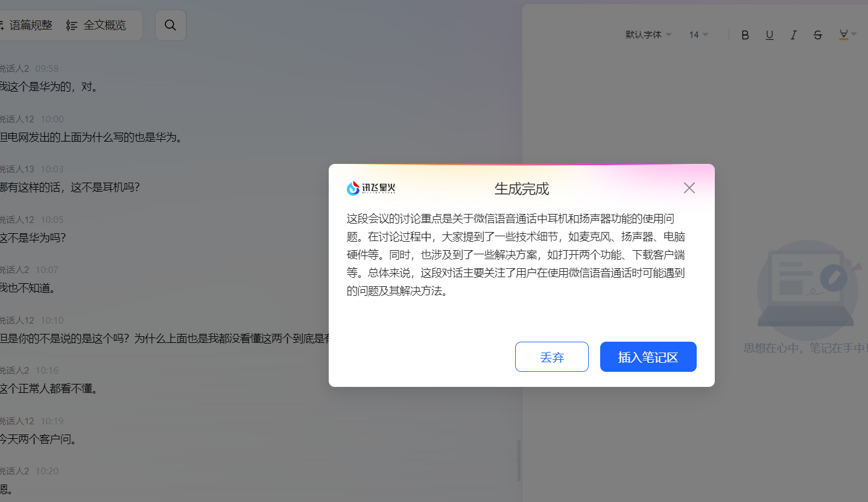Click the search magnifier icon
The width and height of the screenshot is (868, 502).
[171, 25]
